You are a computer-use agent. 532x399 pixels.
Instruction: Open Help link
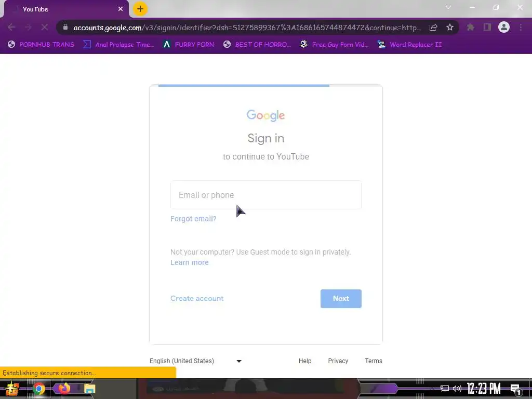tap(305, 361)
